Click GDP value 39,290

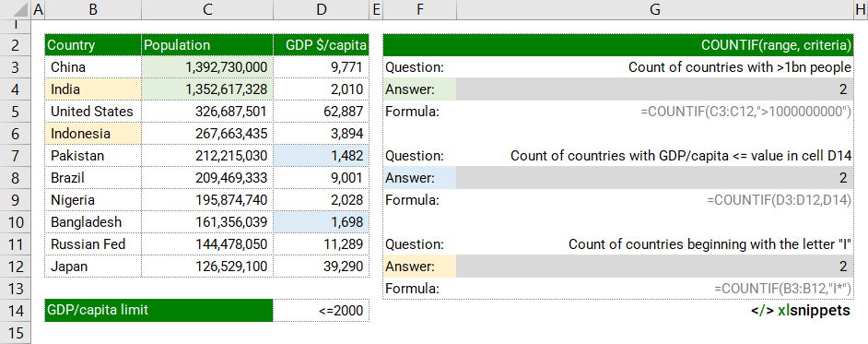click(321, 267)
